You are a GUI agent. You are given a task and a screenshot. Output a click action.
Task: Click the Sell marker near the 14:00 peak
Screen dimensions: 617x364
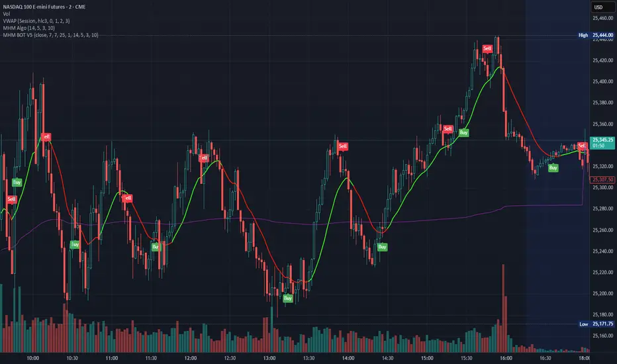click(x=343, y=146)
